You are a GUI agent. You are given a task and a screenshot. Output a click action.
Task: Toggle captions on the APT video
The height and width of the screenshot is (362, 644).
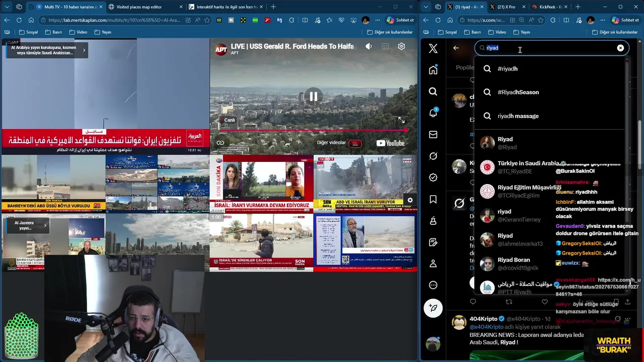click(385, 46)
